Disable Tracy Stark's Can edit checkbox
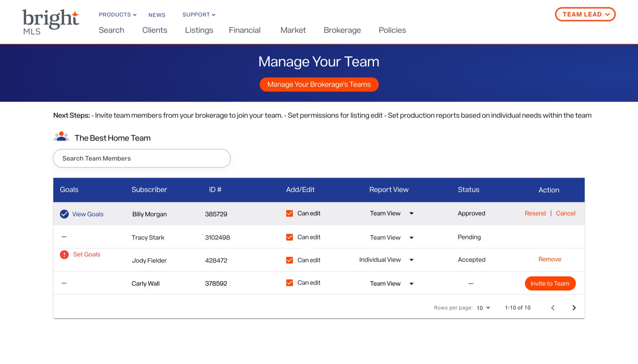Screen dimensions: 638x364 [289, 237]
